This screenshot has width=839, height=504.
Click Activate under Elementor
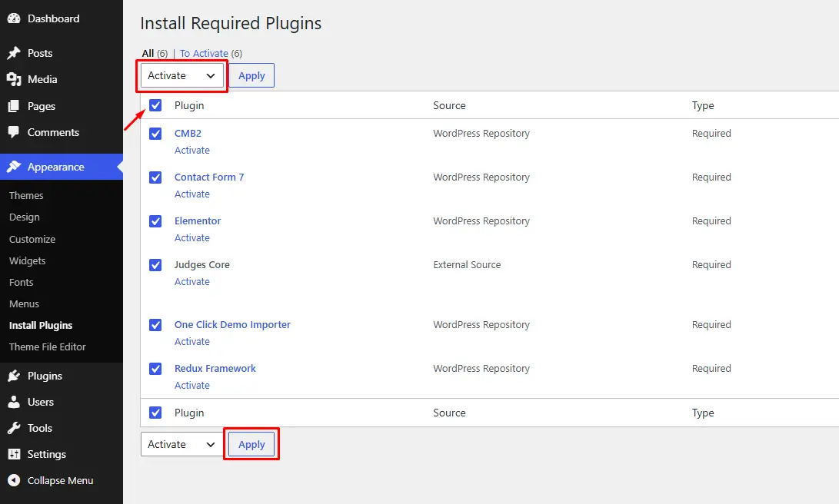(192, 238)
